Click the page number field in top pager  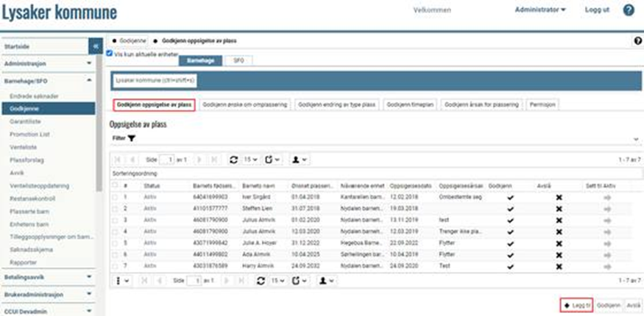(x=170, y=159)
